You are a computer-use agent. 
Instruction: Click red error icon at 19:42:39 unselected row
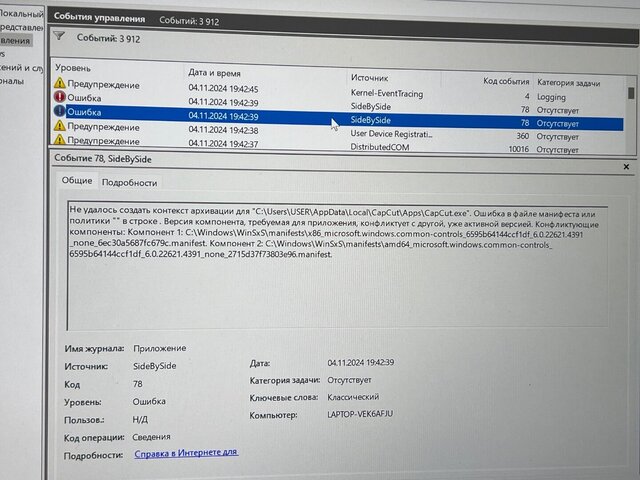click(60, 97)
